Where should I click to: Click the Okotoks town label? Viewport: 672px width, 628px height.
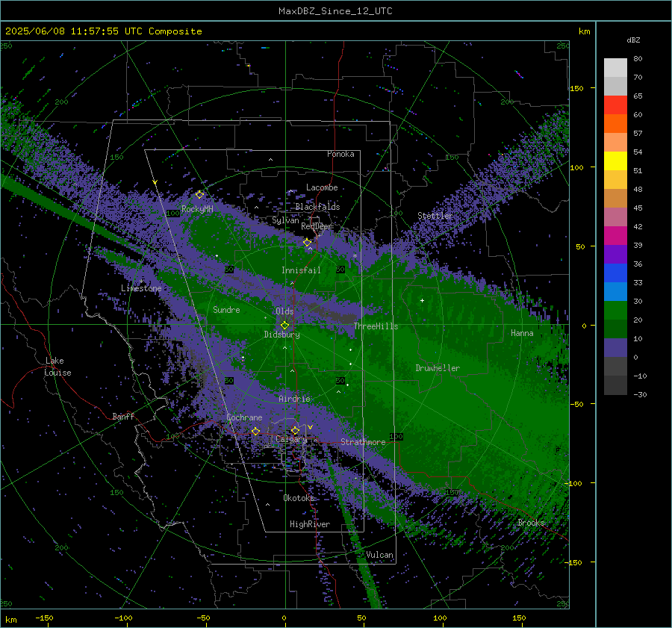(x=299, y=498)
